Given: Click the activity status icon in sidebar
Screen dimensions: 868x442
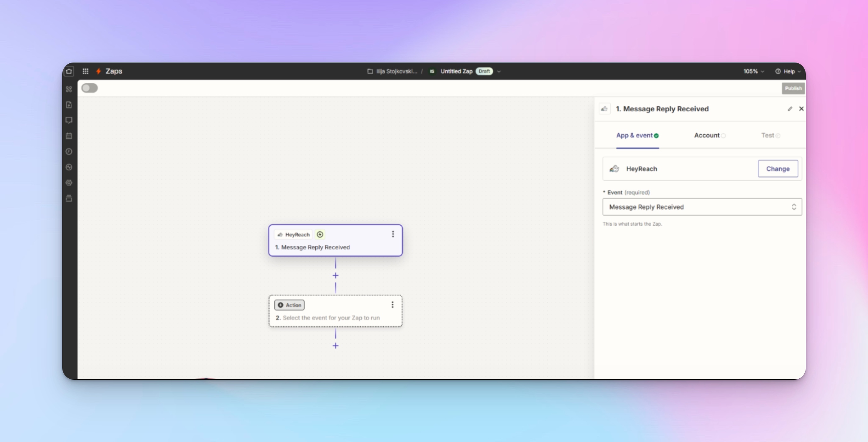Looking at the screenshot, I should [x=69, y=167].
